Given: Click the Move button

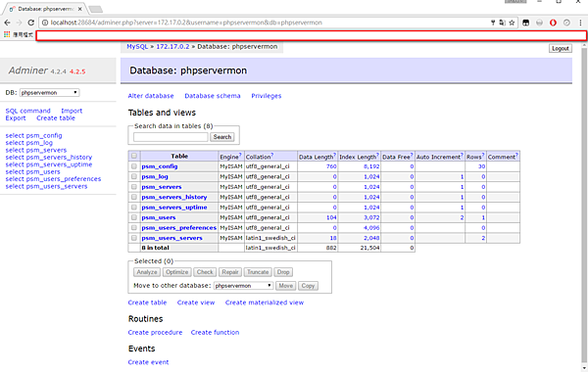Looking at the screenshot, I should click(286, 286).
